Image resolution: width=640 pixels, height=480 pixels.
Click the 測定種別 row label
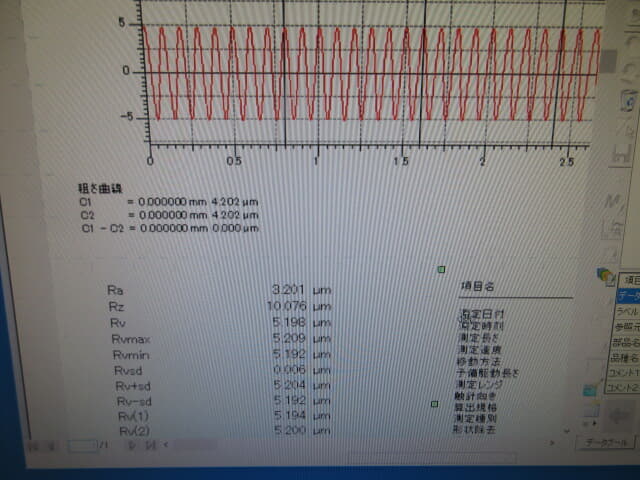click(475, 418)
